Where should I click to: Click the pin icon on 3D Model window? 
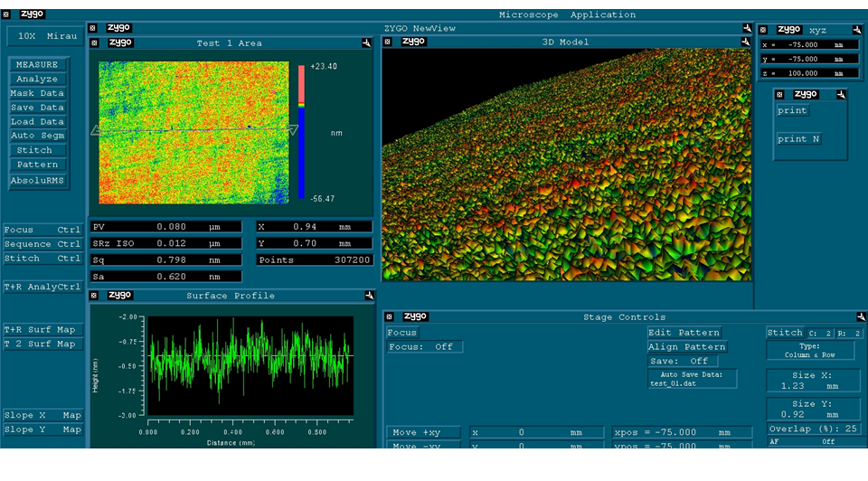click(746, 42)
